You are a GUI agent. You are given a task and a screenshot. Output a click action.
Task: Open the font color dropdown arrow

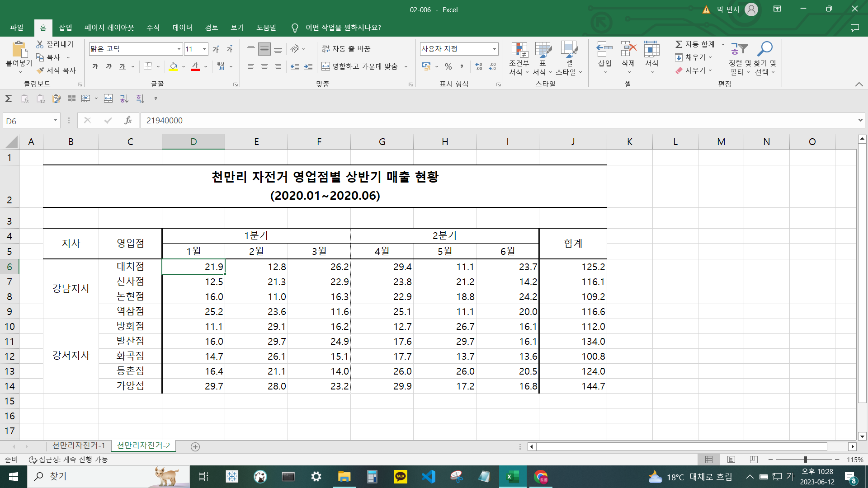(206, 66)
